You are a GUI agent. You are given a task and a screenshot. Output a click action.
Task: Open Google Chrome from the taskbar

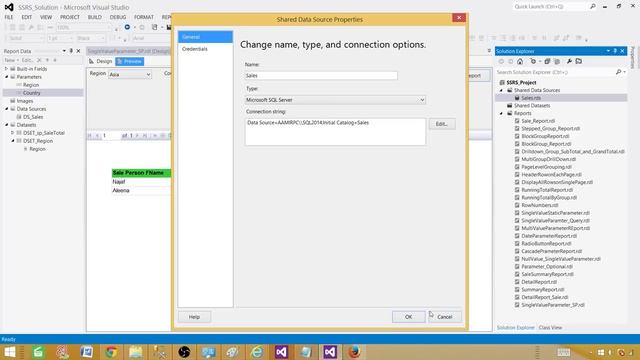click(111, 352)
